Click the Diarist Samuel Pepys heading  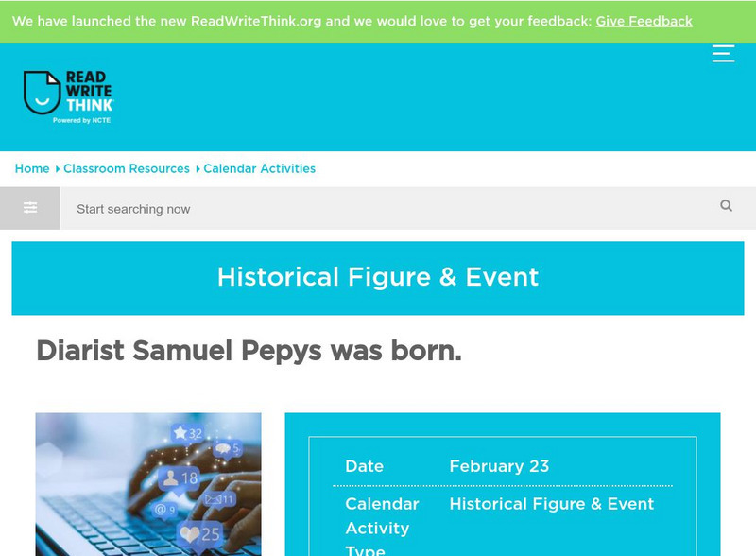(249, 351)
